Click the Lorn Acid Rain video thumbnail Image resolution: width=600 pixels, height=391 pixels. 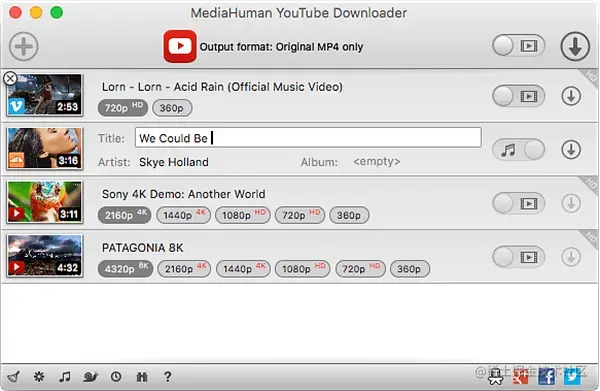coord(44,95)
